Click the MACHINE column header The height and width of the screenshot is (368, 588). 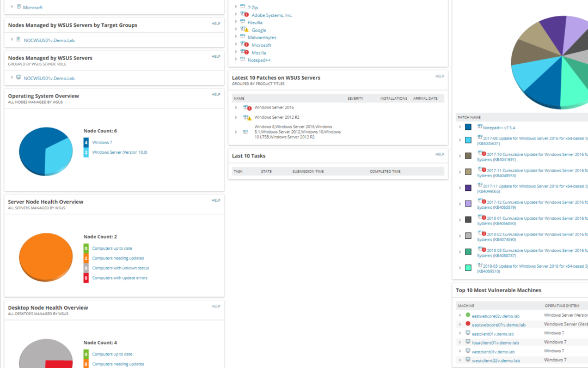click(x=465, y=306)
